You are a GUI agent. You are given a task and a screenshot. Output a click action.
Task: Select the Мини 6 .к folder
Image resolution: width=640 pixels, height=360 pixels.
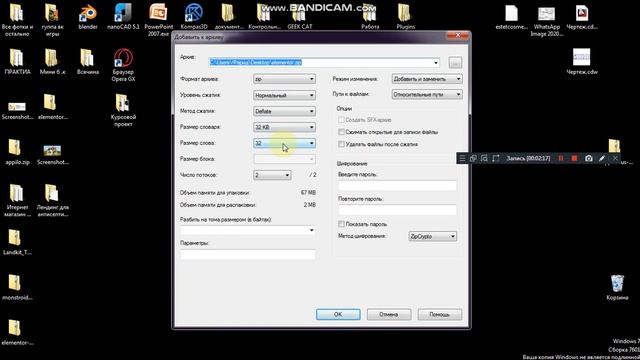point(52,61)
